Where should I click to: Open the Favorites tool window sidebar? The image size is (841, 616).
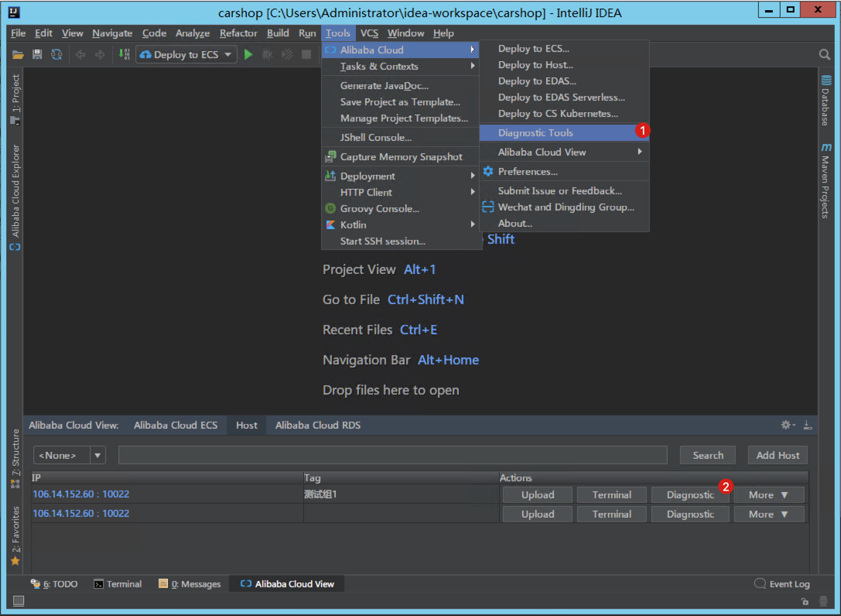tap(15, 536)
